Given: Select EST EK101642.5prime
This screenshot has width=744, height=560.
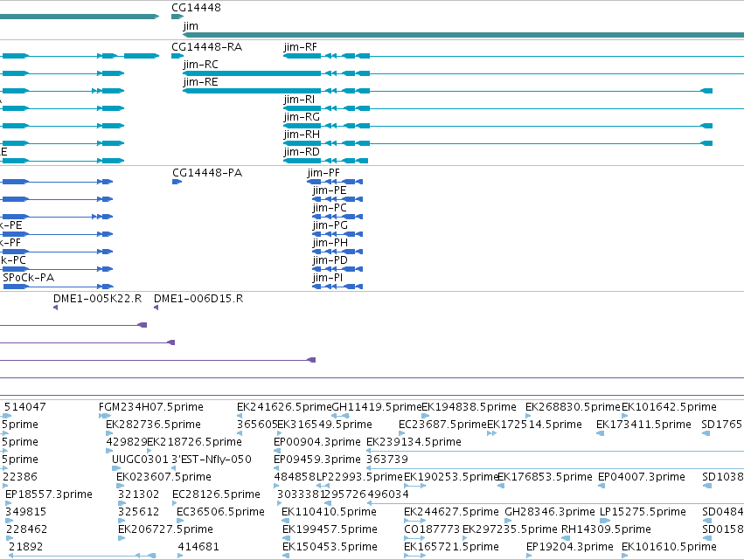Looking at the screenshot, I should [669, 407].
